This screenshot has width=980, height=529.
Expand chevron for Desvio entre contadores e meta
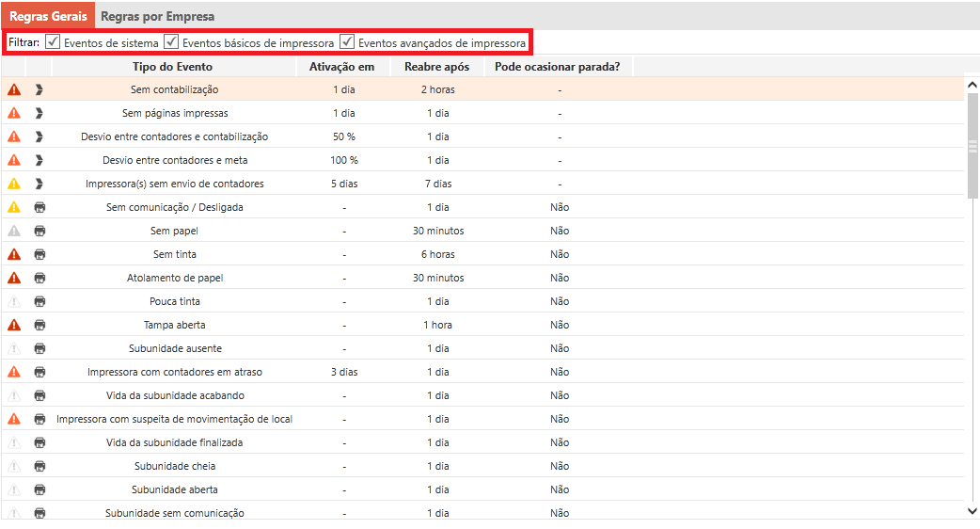tap(40, 160)
